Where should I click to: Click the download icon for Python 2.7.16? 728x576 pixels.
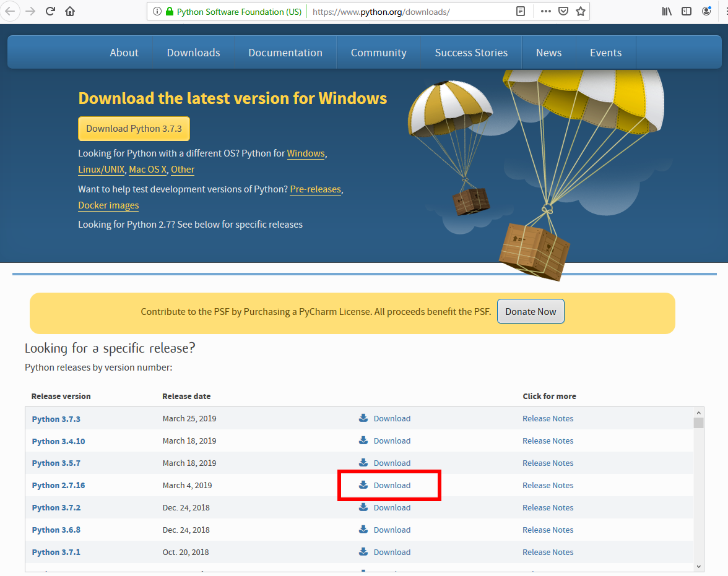tap(363, 485)
